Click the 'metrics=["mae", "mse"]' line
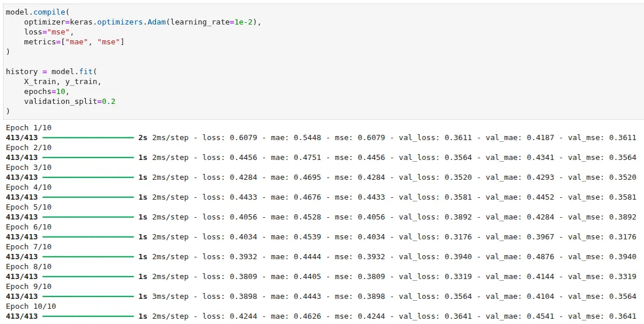The height and width of the screenshot is (324, 644). pos(74,42)
